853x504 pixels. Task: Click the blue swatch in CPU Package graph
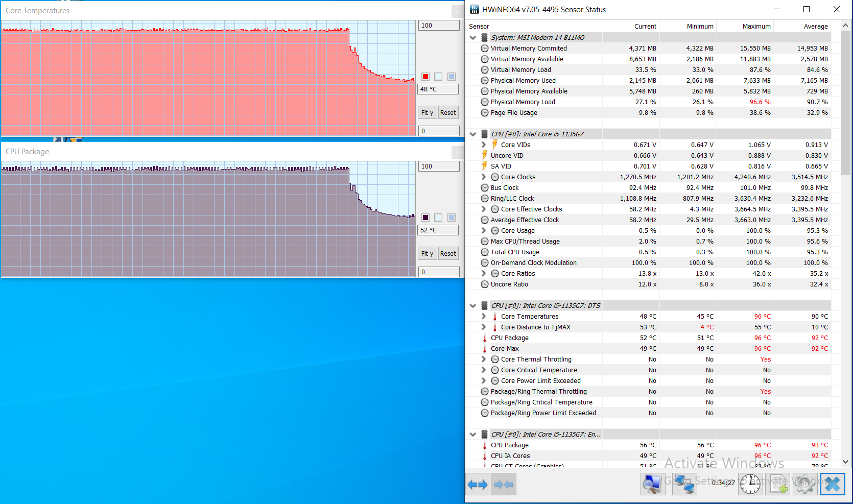click(x=452, y=218)
